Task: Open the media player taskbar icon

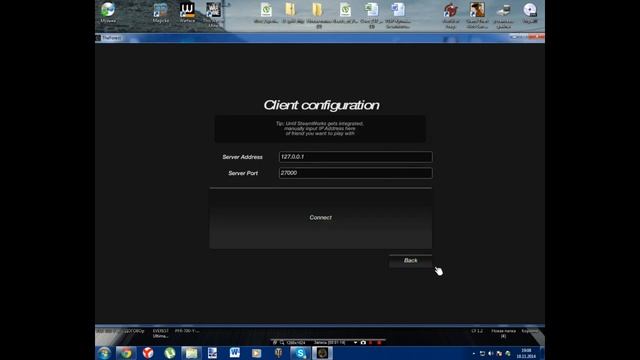Action: click(x=256, y=353)
